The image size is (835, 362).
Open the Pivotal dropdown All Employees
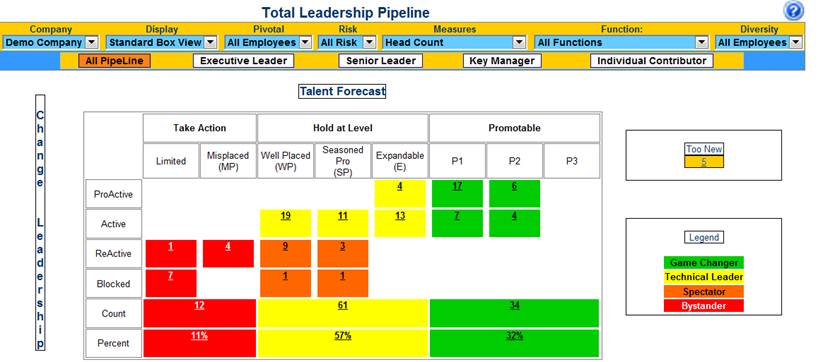pos(268,42)
